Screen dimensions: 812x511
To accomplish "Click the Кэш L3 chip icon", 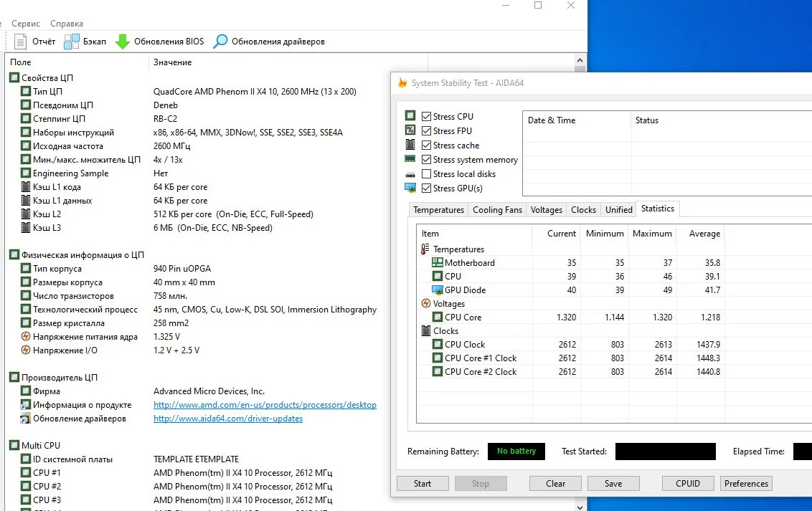I will coord(26,228).
